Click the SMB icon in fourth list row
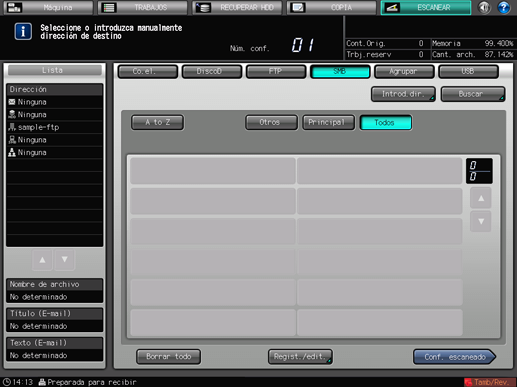The height and width of the screenshot is (387, 517). click(12, 140)
